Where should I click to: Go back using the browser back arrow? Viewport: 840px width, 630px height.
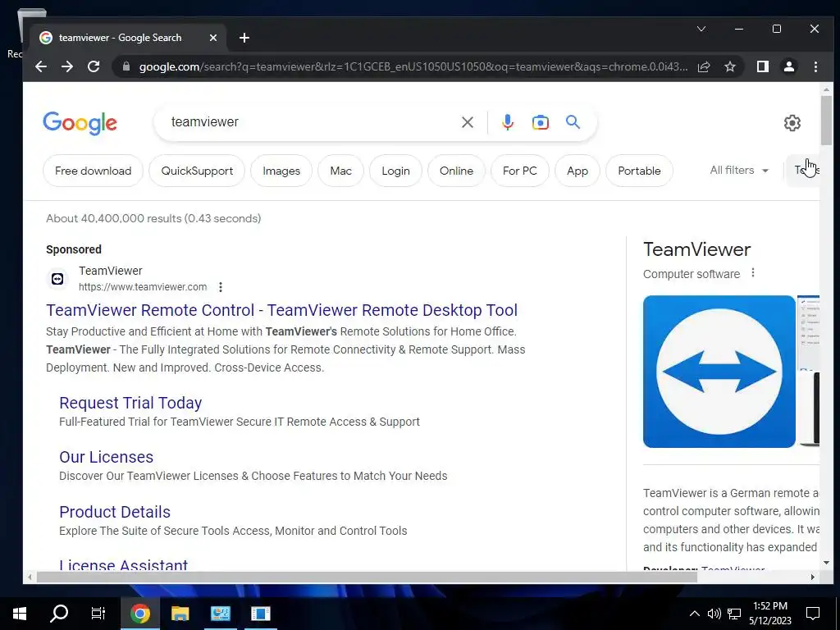click(x=41, y=66)
